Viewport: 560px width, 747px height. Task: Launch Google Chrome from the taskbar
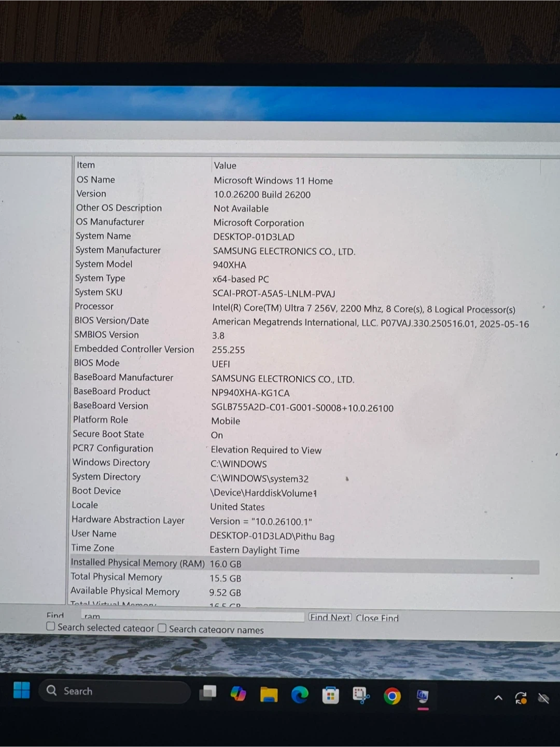[392, 696]
